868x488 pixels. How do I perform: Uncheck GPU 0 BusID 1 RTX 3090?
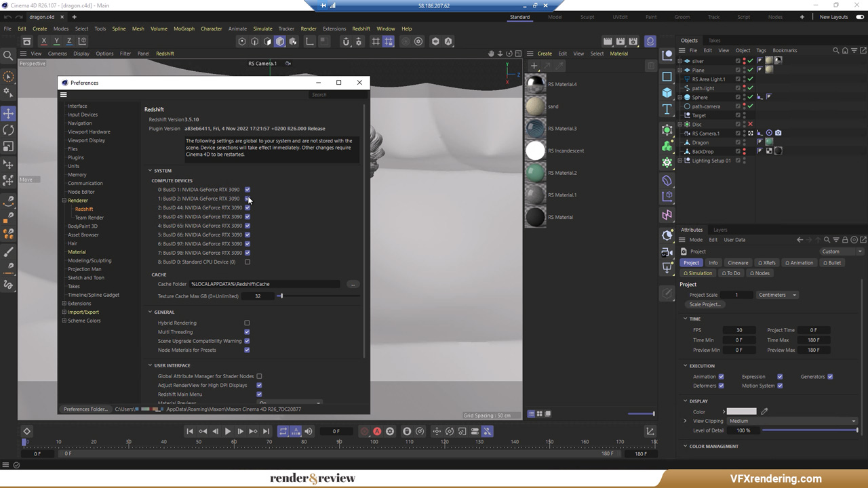[x=248, y=190]
